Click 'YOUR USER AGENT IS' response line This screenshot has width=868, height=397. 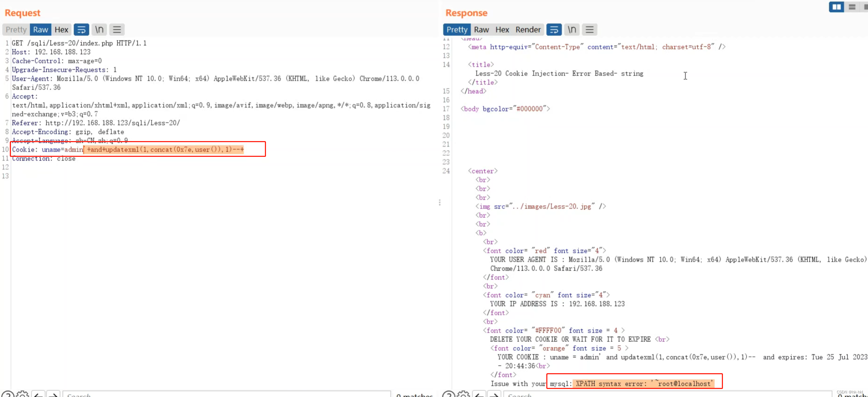(678, 264)
